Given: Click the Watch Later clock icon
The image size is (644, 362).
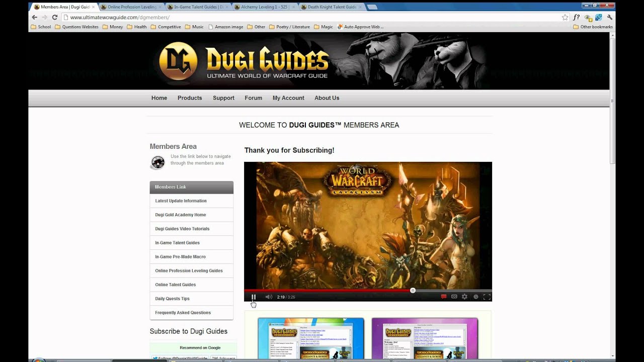Looking at the screenshot, I should coord(475,297).
